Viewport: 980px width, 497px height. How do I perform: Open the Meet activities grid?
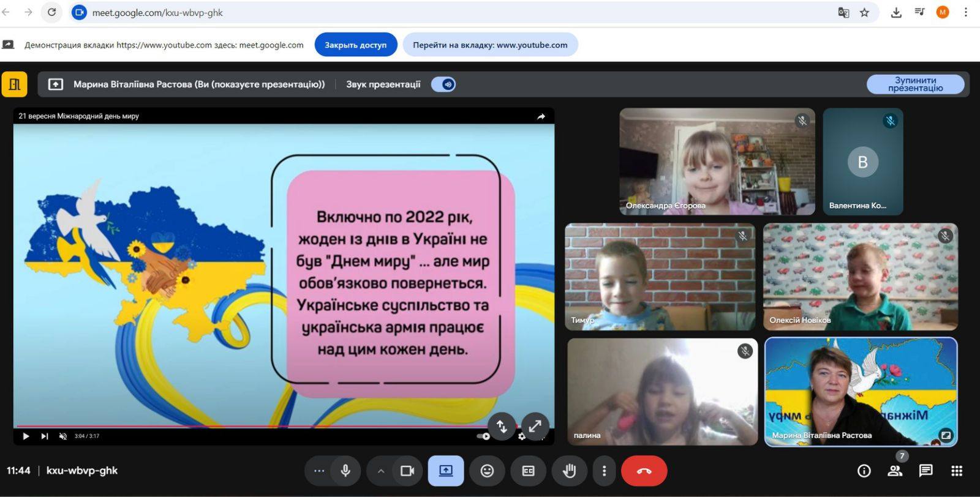tap(957, 471)
